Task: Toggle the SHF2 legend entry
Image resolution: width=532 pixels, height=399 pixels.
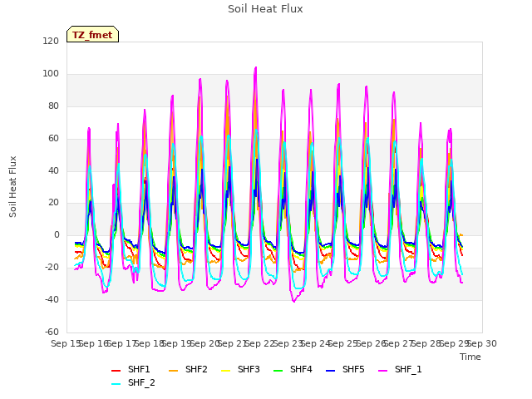Action: (188, 369)
